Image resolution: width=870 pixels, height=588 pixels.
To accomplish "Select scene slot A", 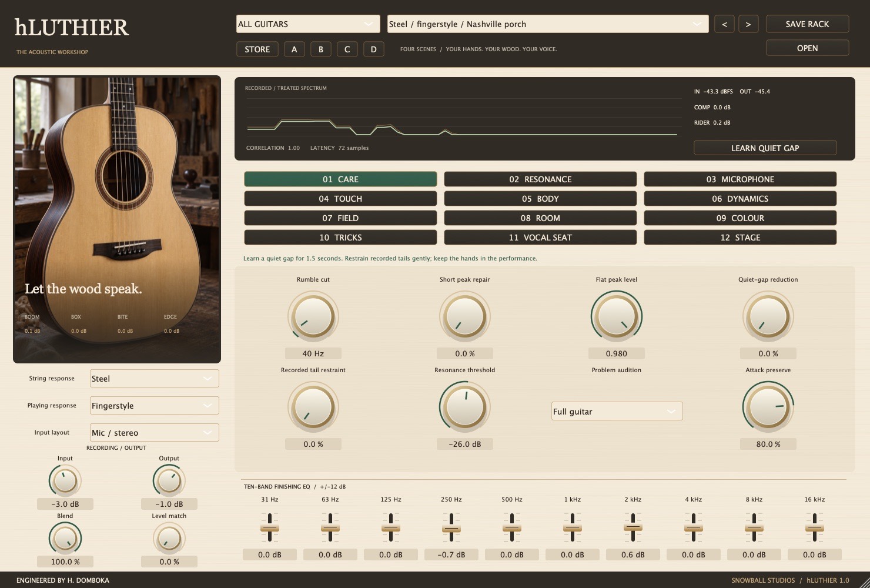I will (294, 49).
